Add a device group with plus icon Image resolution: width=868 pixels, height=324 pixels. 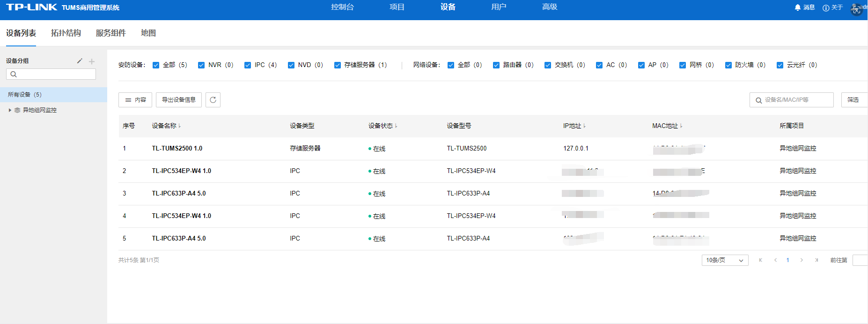(x=92, y=61)
